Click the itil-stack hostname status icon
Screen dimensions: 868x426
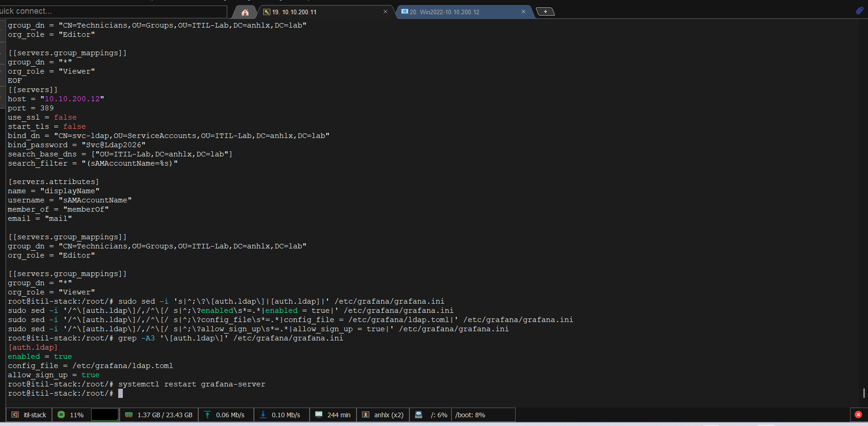15,414
